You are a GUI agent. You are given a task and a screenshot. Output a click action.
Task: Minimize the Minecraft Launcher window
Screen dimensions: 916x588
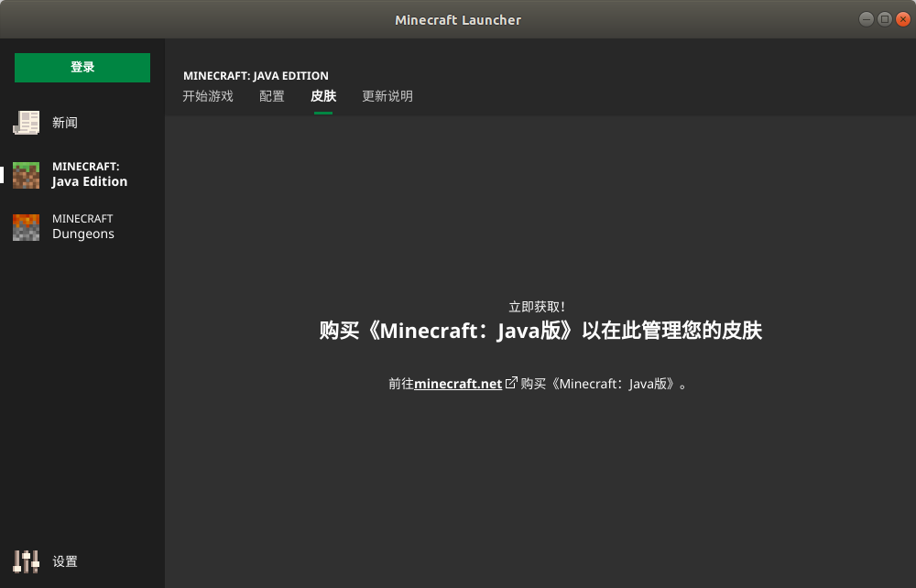tap(867, 19)
